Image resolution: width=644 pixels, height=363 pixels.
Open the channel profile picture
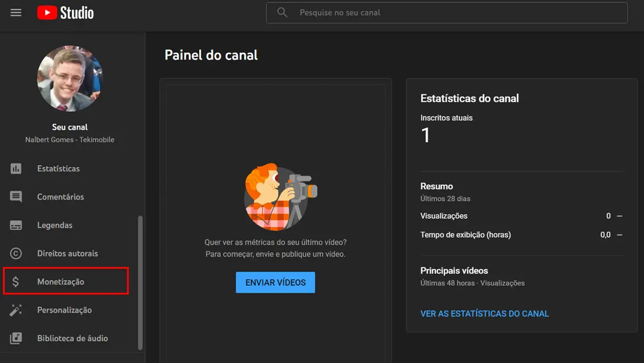point(70,78)
